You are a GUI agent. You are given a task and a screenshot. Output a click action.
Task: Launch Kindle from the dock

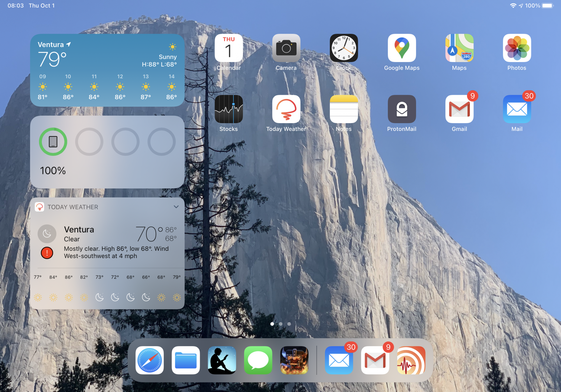222,360
